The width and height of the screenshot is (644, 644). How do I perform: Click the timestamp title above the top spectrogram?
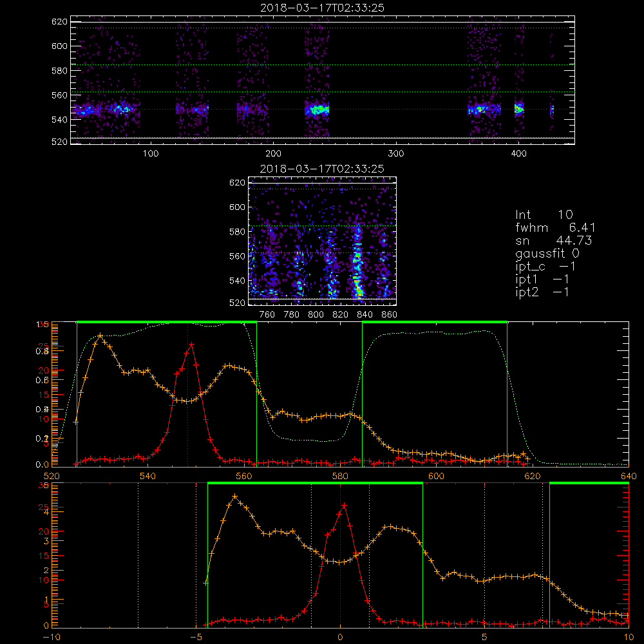pyautogui.click(x=322, y=8)
